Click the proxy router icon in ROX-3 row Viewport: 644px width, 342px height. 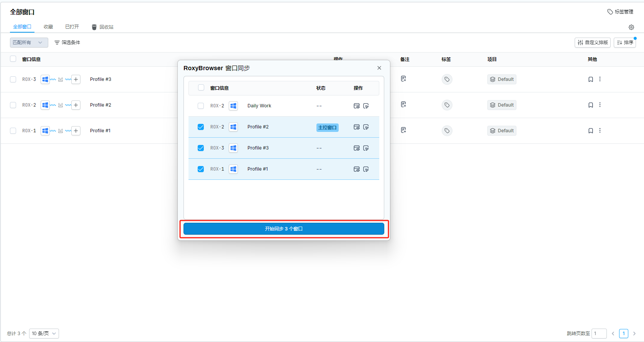pyautogui.click(x=61, y=79)
